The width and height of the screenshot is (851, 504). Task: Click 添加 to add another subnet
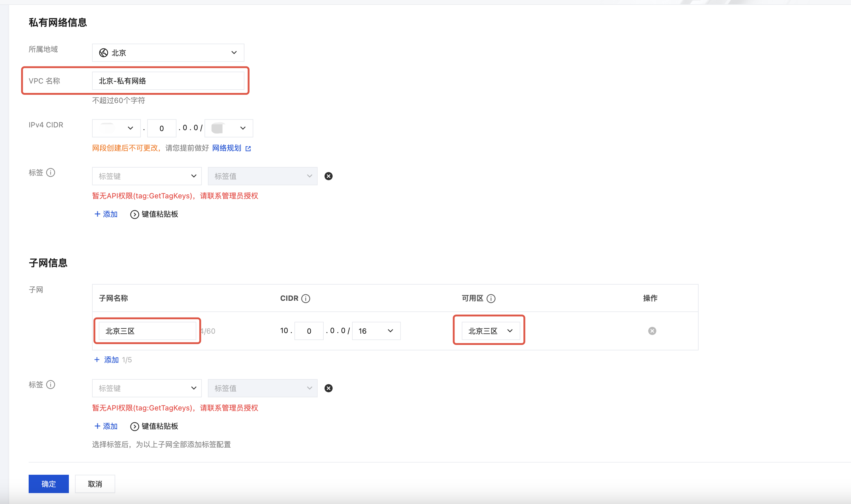[x=107, y=360]
